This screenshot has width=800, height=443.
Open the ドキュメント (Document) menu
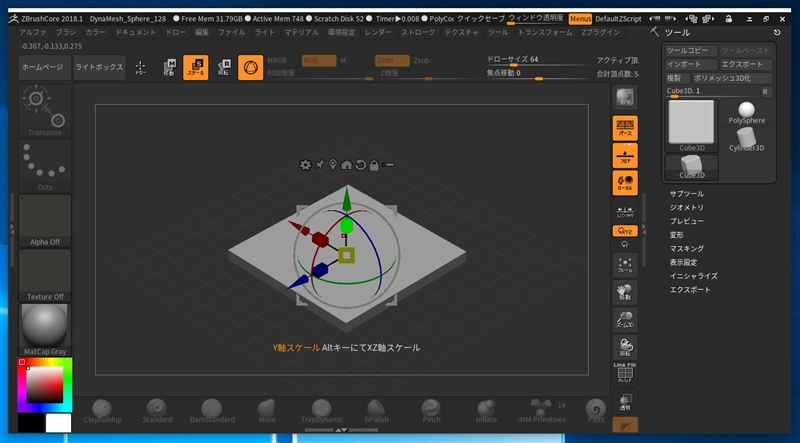(136, 32)
